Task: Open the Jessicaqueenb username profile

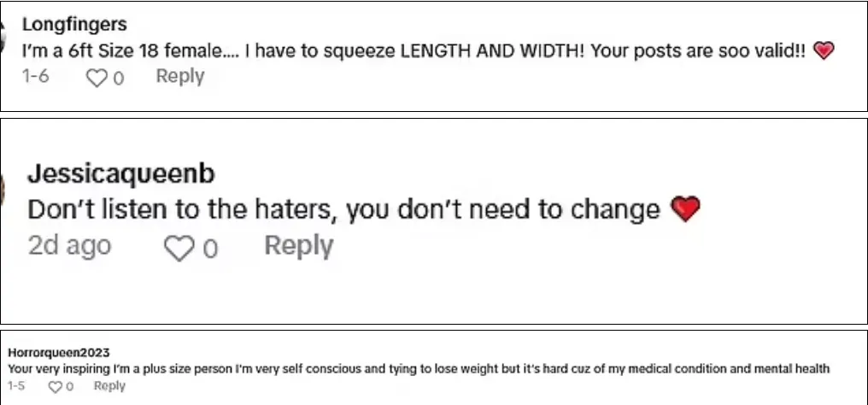Action: pos(121,174)
